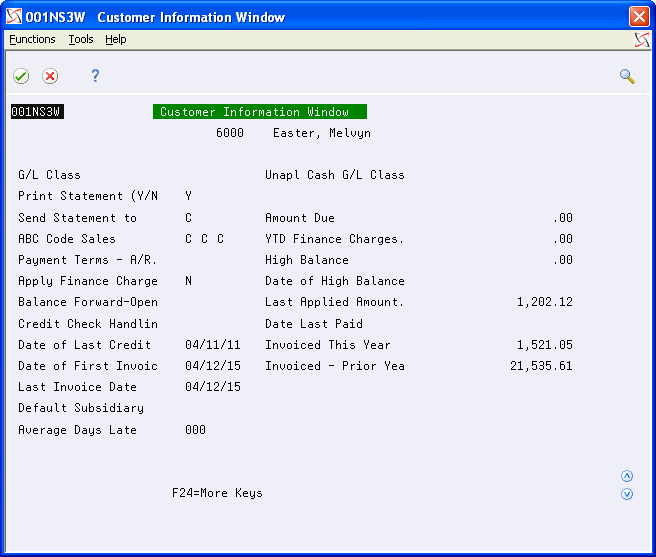Click the Print Statement value Y

(189, 196)
